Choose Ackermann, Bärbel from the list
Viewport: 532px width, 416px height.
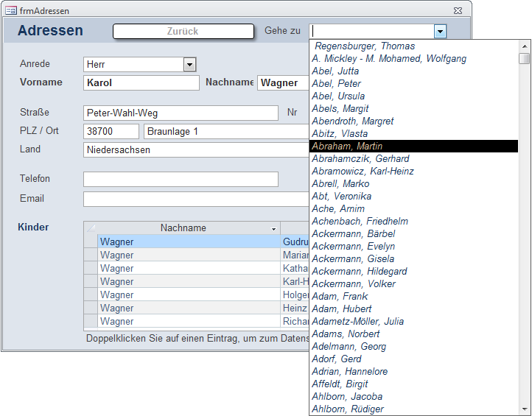[x=414, y=234]
